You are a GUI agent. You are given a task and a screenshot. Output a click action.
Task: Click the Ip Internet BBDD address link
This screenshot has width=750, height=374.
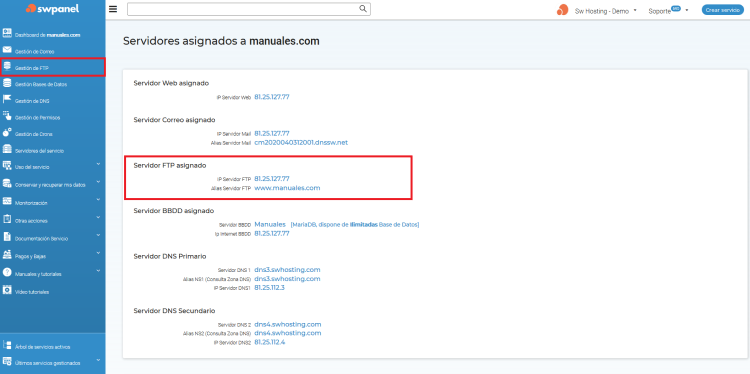272,233
